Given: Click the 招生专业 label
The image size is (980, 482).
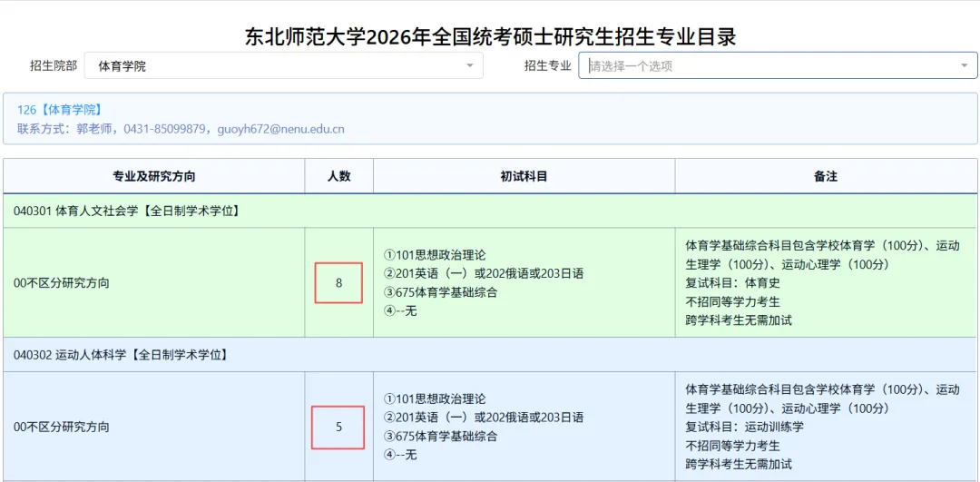Looking at the screenshot, I should click(x=547, y=65).
